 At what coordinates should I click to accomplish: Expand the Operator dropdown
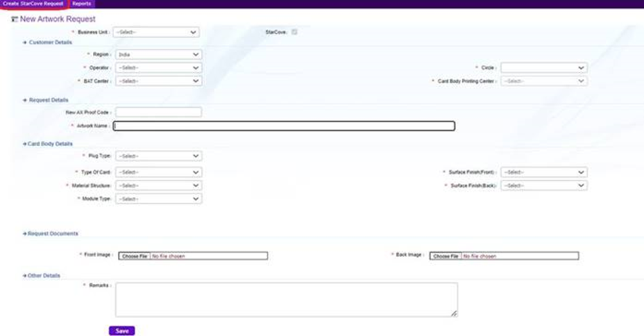coord(157,67)
